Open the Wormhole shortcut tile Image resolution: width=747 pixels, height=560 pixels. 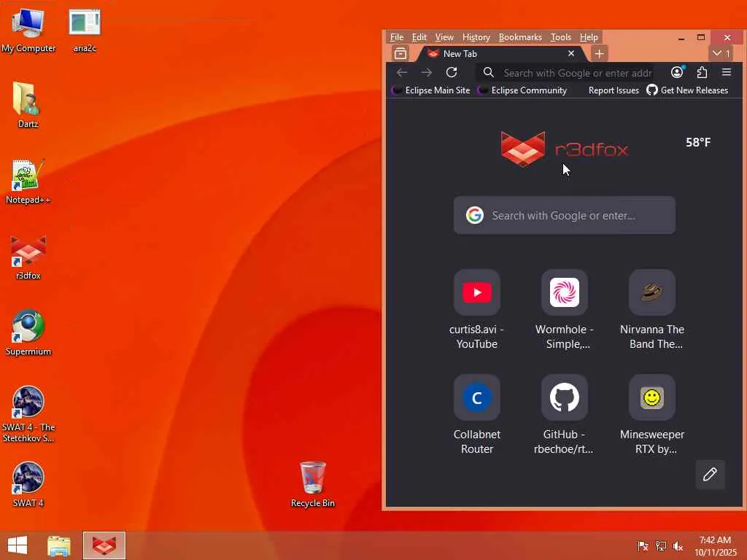(x=565, y=309)
